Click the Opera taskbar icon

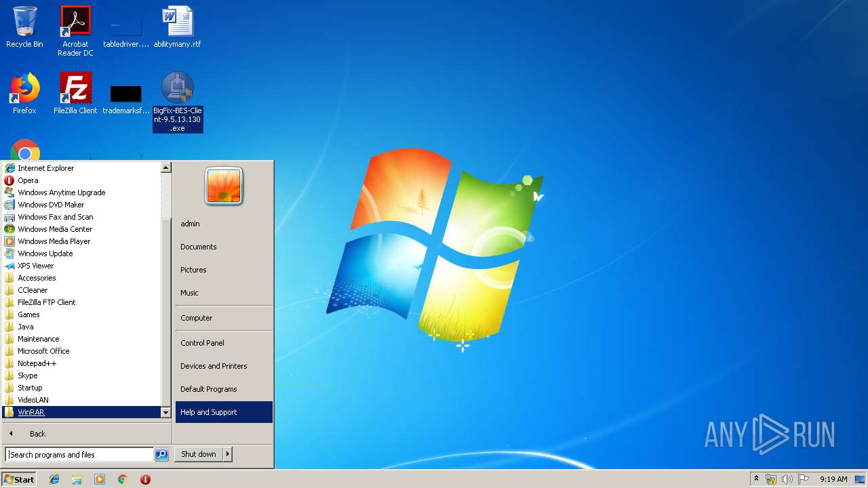tap(145, 479)
